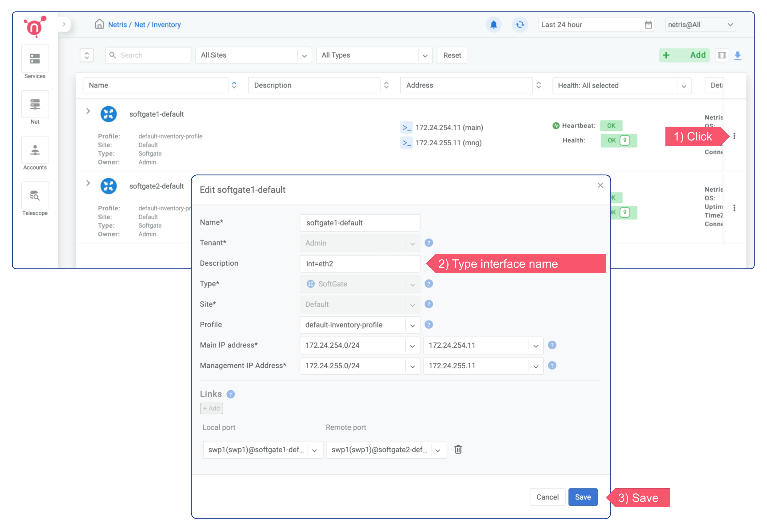Viewport: 767px width, 532px height.
Task: Open the Profile dropdown in dialog
Action: pos(360,325)
